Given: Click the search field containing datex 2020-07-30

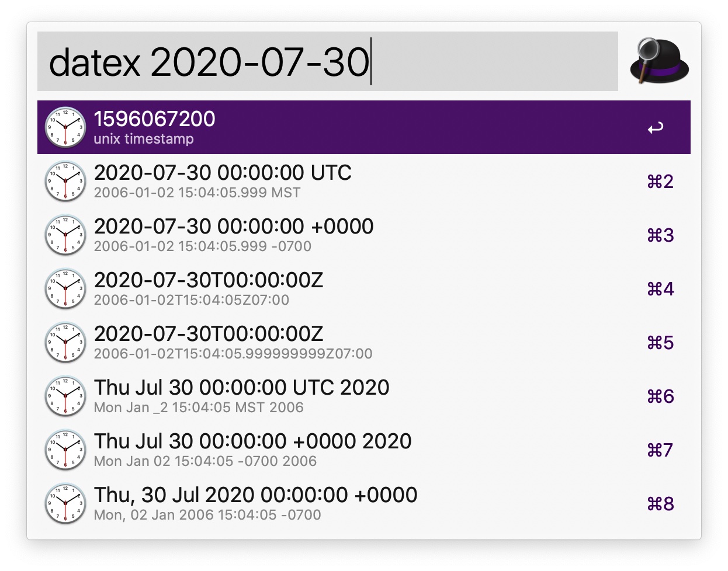Looking at the screenshot, I should (x=328, y=61).
